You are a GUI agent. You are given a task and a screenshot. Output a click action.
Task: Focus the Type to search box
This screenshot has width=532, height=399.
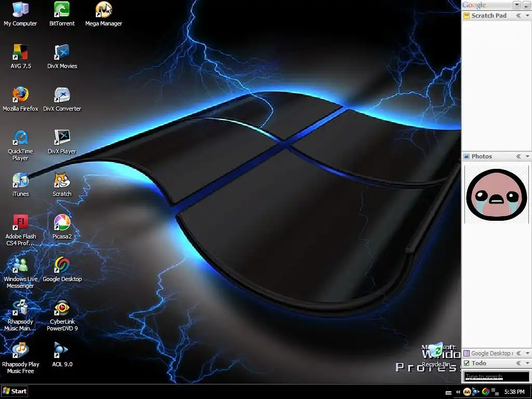[496, 377]
